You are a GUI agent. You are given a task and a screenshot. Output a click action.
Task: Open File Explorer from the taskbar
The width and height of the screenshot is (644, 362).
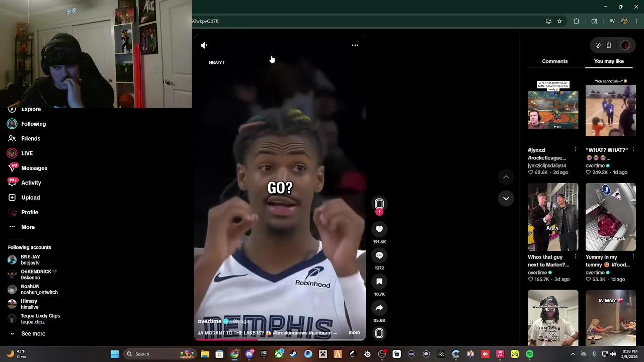click(205, 354)
